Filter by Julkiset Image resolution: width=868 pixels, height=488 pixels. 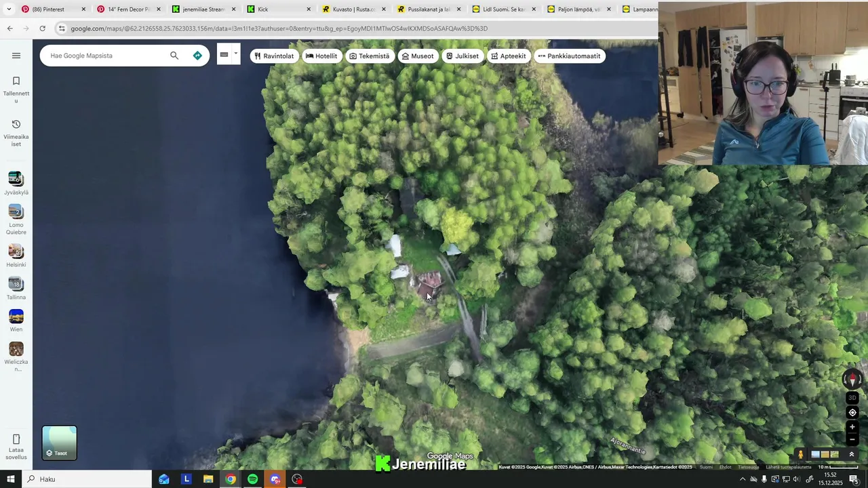(462, 56)
